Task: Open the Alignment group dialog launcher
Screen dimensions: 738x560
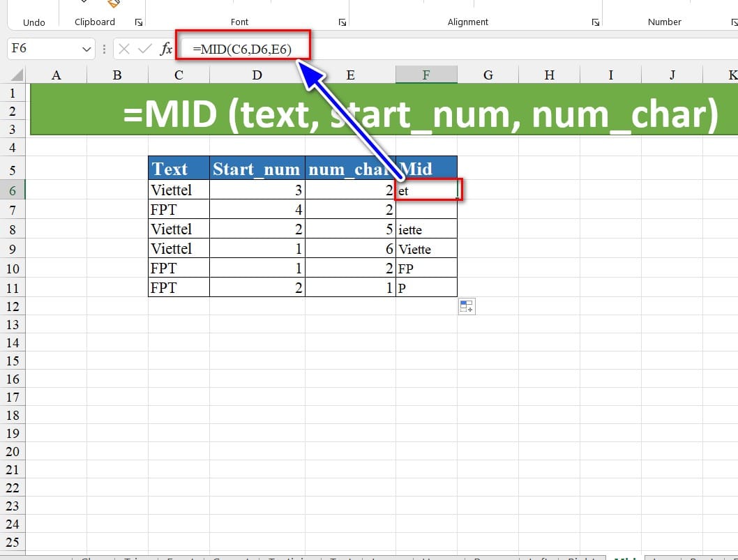Action: click(595, 22)
